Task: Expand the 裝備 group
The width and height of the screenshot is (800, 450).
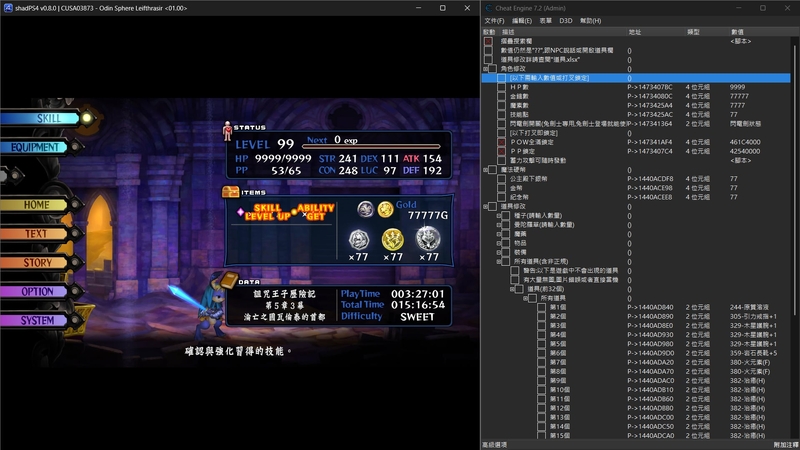Action: point(498,253)
